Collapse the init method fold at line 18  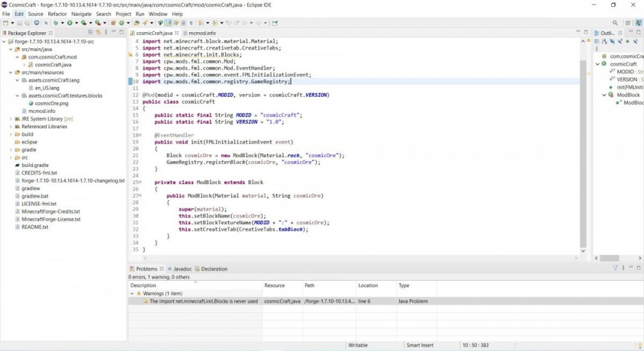coord(140,135)
